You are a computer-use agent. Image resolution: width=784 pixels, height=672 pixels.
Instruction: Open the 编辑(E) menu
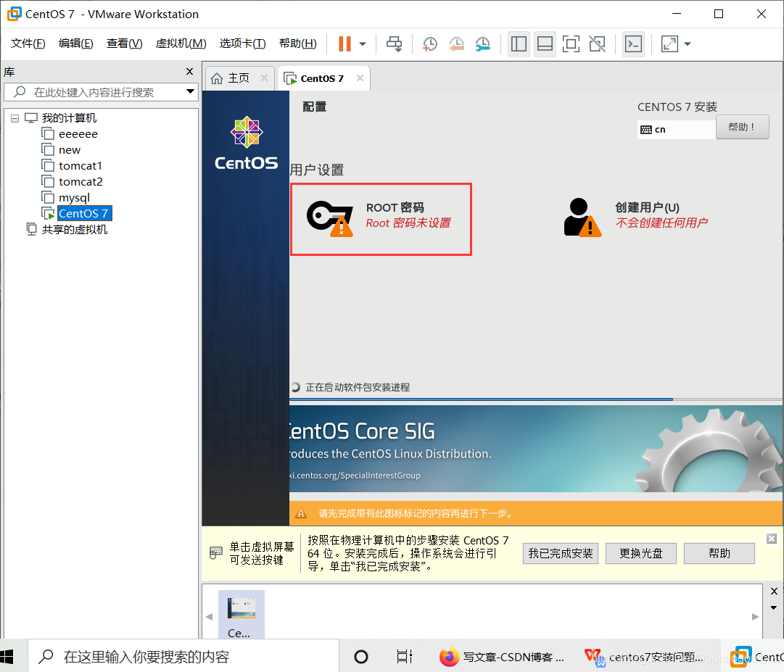[75, 43]
